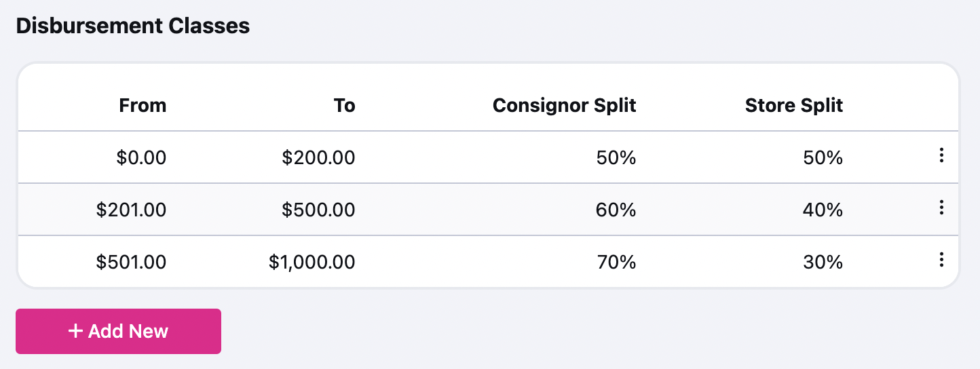
Task: Click the 50% store split value
Action: (823, 157)
